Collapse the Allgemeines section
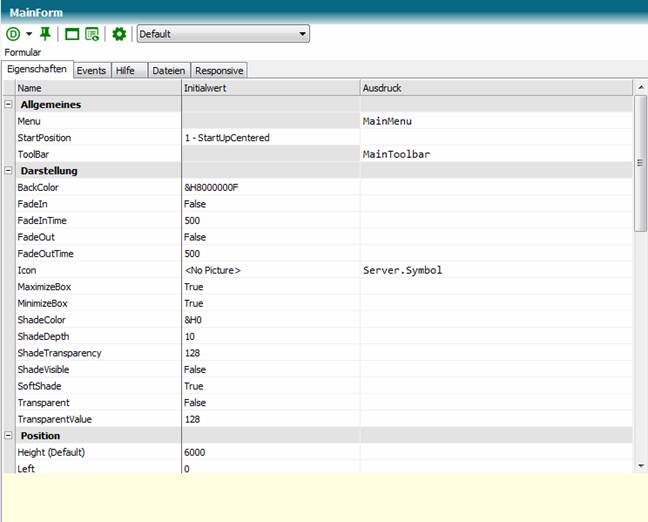 coord(9,105)
